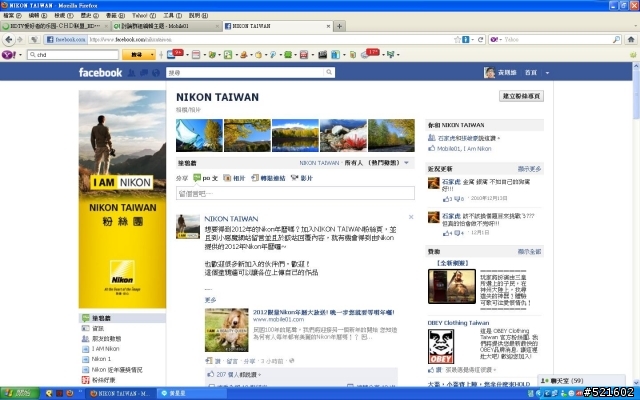
Task: Click the browser forward arrow
Action: [x=20, y=40]
